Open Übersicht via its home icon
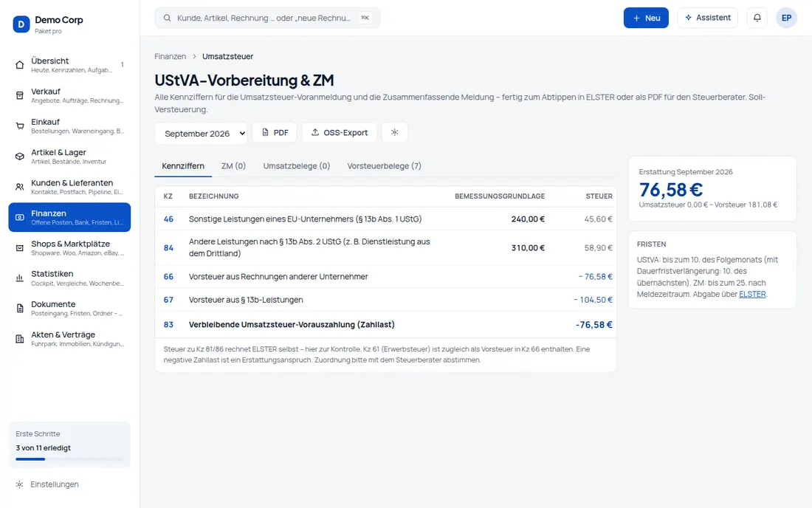Screen dimensions: 812x508 20,65
